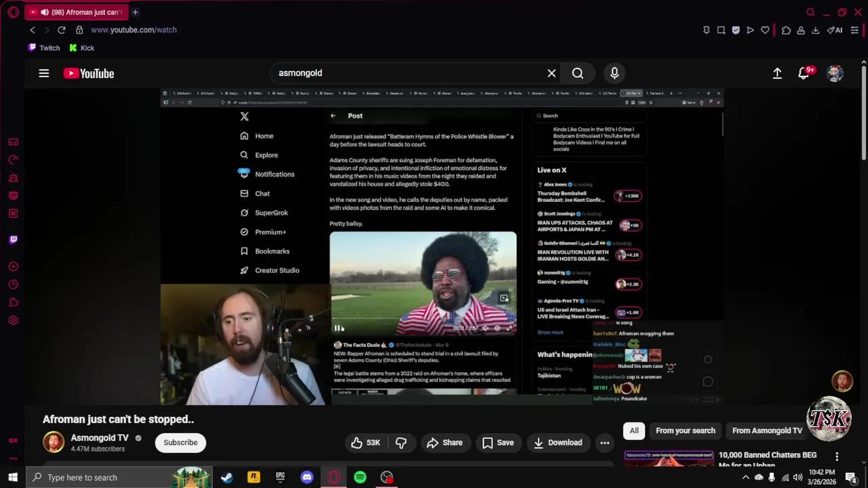Screen dimensions: 868x488
Task: Open a new browser tab
Action: coord(135,12)
